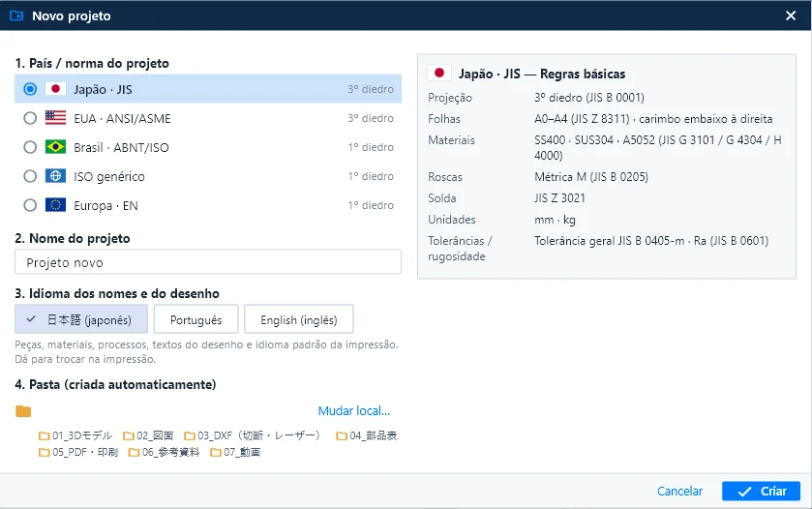Image resolution: width=812 pixels, height=509 pixels.
Task: Choose 日本語 (japonês) language option
Action: [81, 319]
